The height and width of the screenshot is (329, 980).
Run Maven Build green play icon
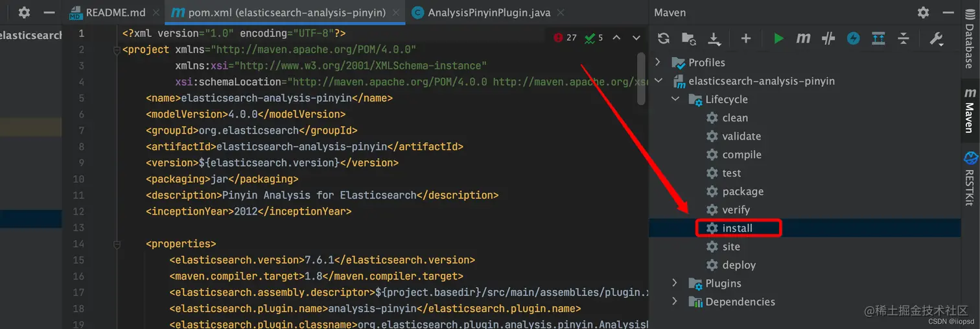point(778,38)
